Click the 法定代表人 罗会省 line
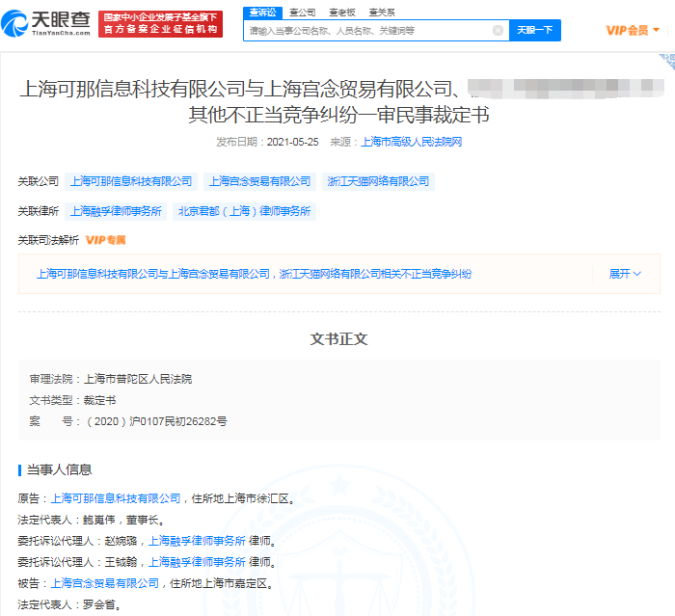Image resolution: width=675 pixels, height=616 pixels. tap(69, 604)
